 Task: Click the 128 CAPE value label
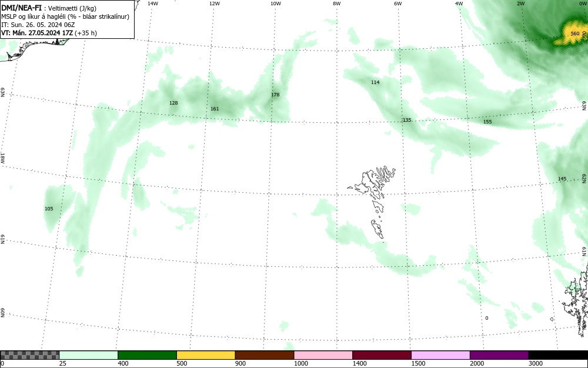point(173,103)
